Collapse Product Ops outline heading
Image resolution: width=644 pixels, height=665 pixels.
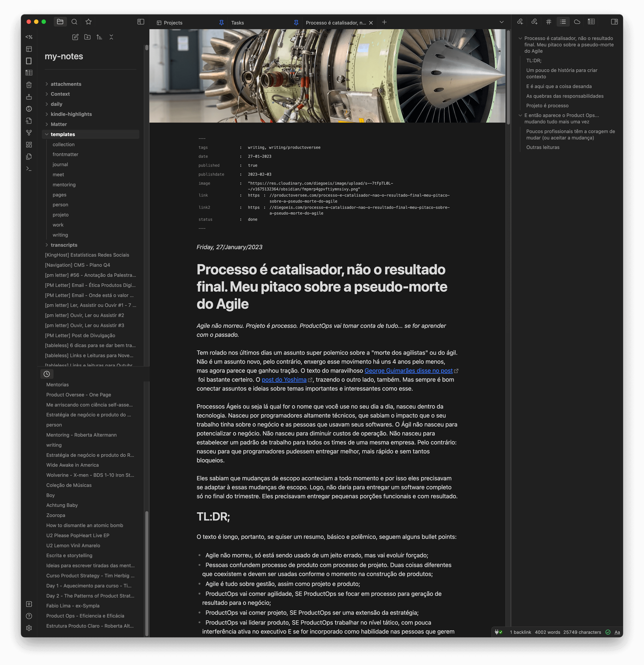520,115
